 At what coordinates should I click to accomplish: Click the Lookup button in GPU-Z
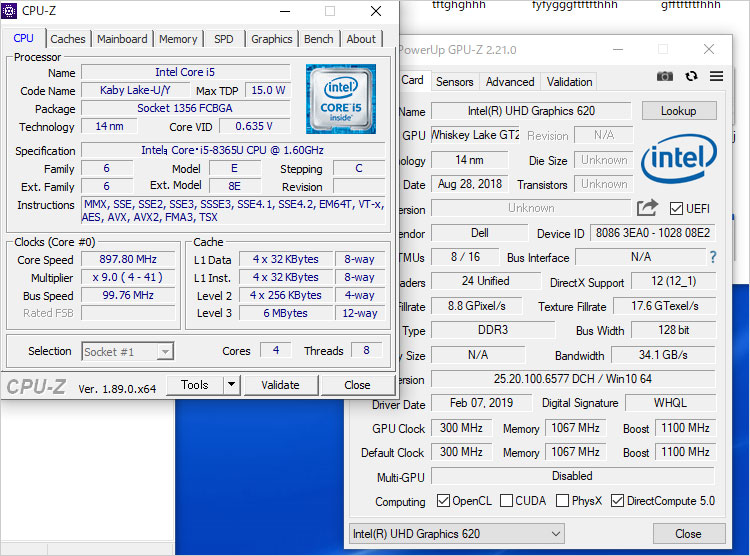click(679, 111)
